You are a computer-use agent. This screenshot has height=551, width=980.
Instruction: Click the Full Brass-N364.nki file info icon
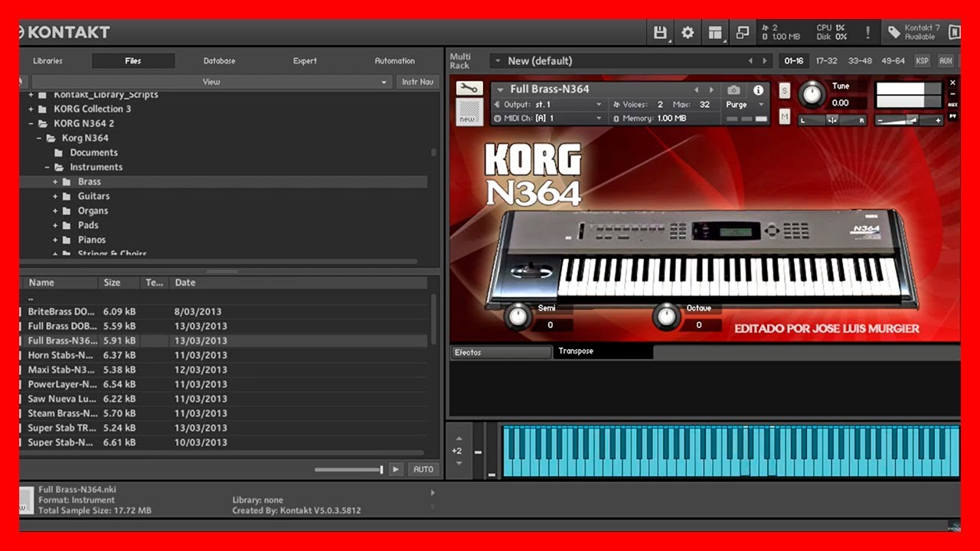click(27, 501)
